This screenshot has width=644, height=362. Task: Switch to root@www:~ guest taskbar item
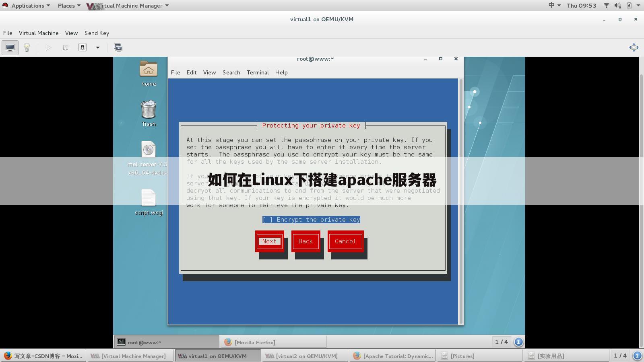(167, 342)
